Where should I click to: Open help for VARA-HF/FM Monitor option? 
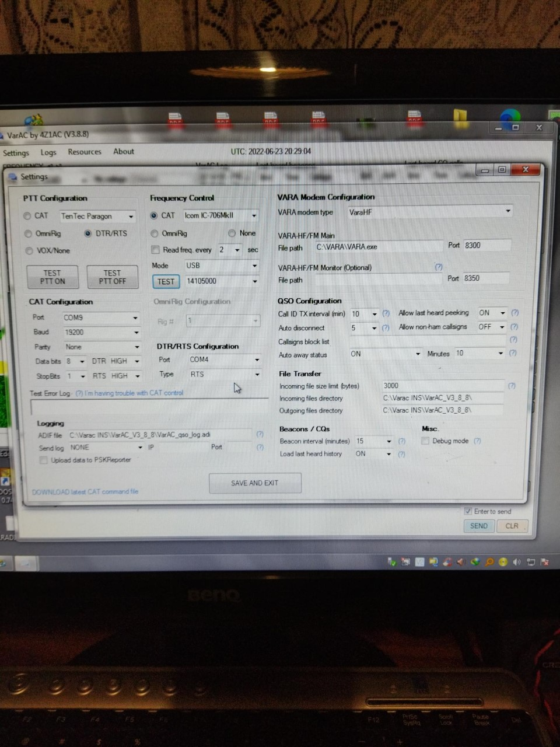(438, 267)
